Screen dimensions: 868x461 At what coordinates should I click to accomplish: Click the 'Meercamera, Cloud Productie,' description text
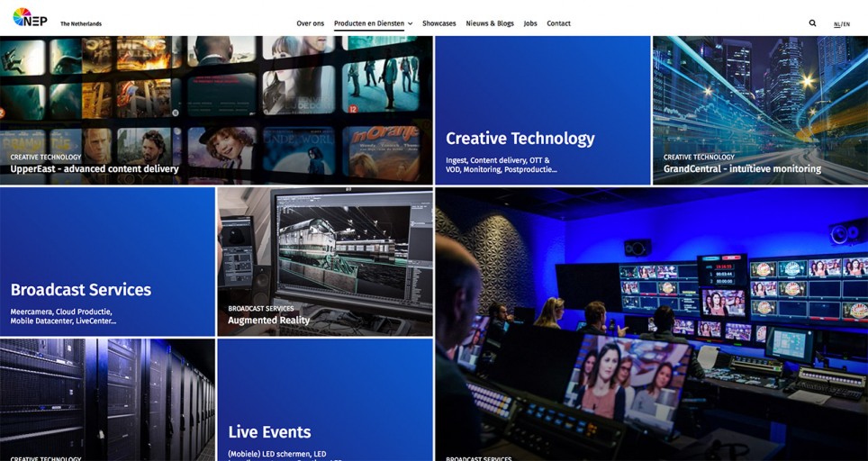tap(61, 311)
